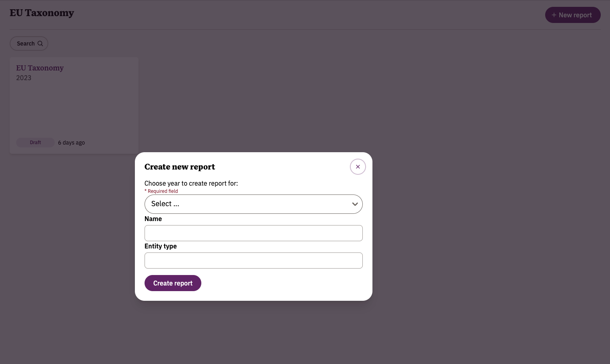Click the EU Taxonomy page heading
This screenshot has width=610, height=364.
click(x=42, y=13)
